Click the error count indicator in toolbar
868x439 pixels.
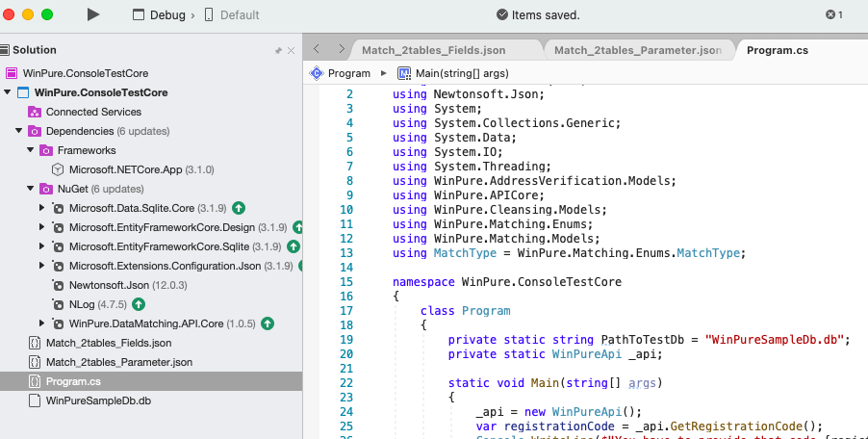coord(833,14)
